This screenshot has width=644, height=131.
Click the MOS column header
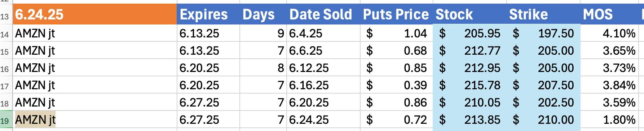click(610, 14)
